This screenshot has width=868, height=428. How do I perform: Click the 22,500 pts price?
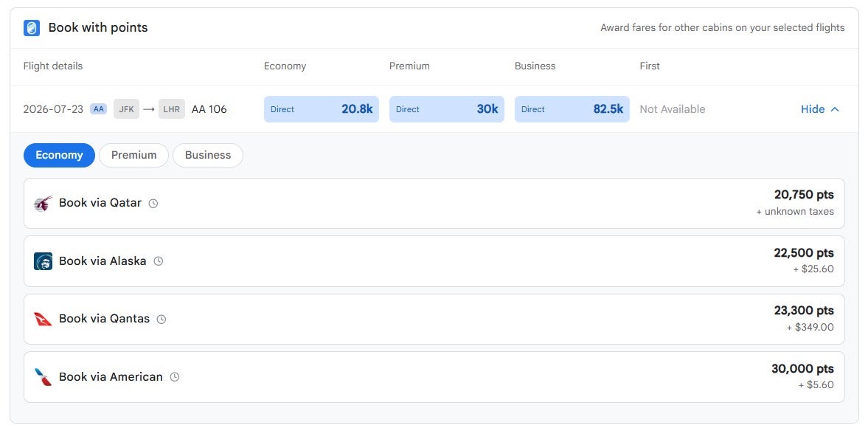pyautogui.click(x=804, y=253)
